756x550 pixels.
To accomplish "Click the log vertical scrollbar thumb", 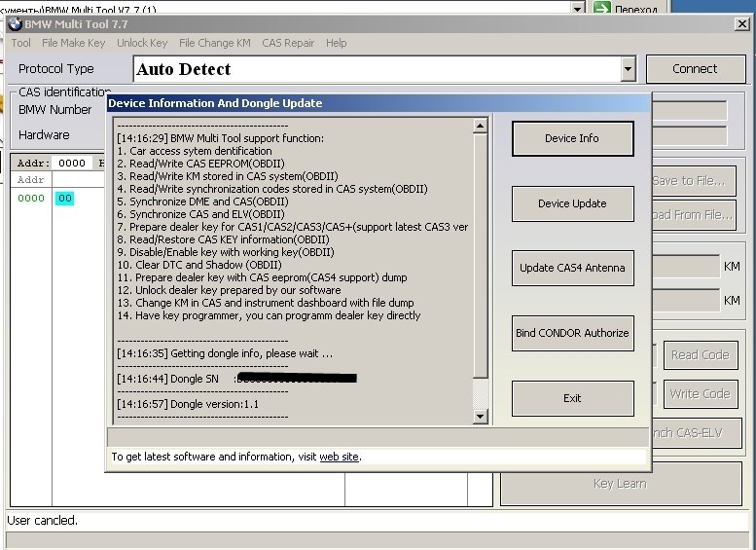I will tap(481, 256).
